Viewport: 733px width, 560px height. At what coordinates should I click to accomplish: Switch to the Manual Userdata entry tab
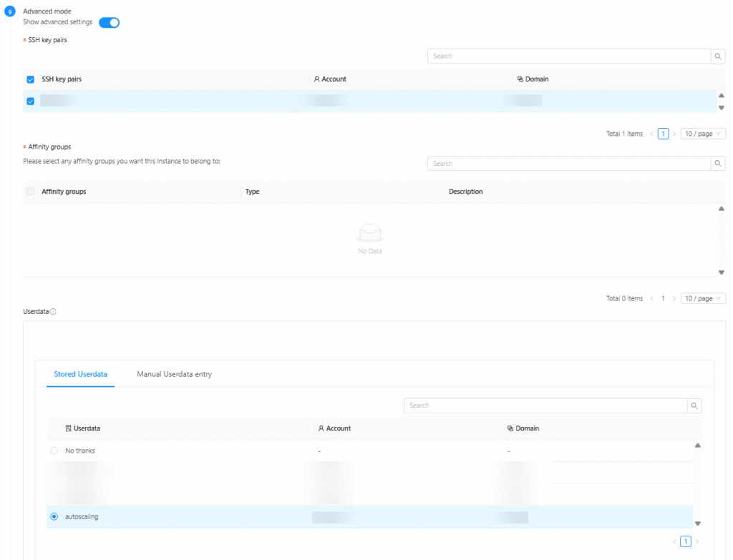[174, 374]
